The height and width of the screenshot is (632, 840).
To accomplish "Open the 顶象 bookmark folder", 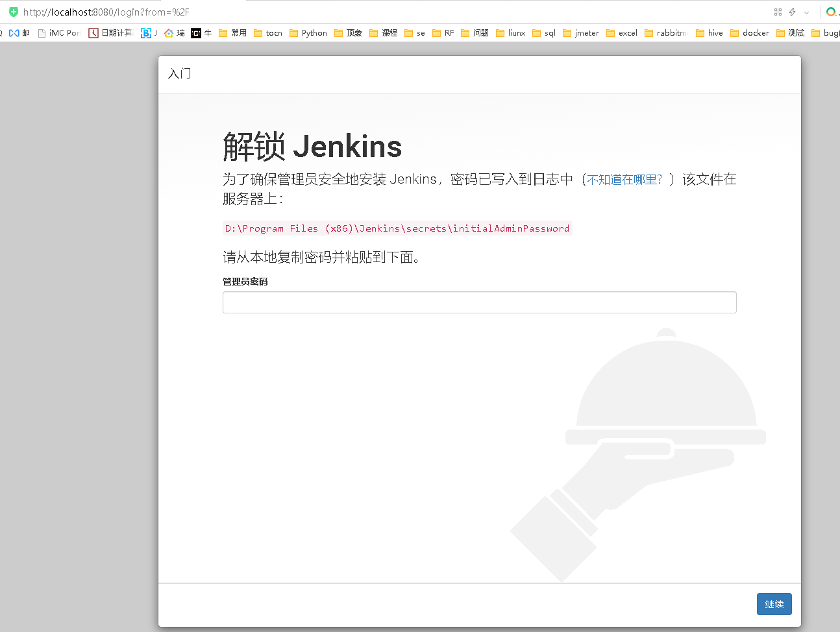I will 348,33.
